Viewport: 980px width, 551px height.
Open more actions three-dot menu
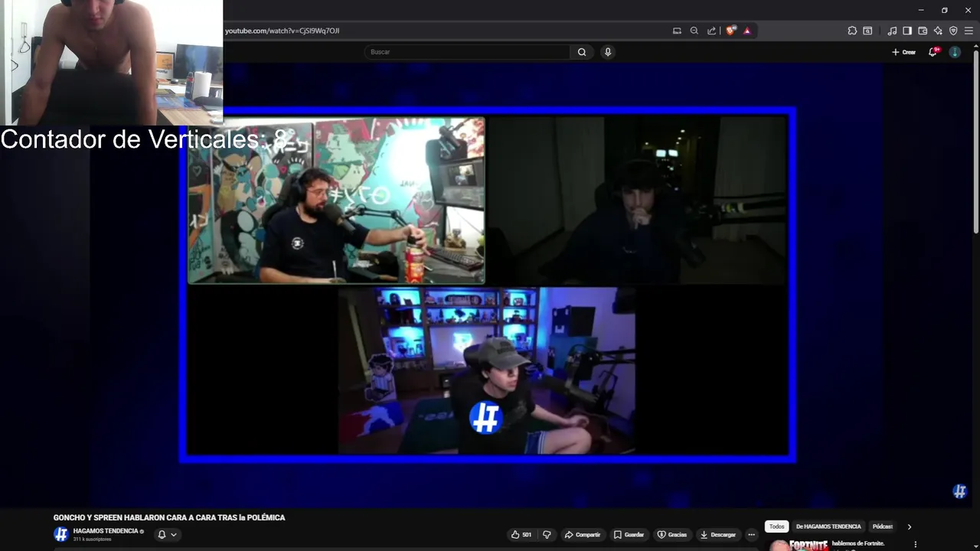point(751,534)
